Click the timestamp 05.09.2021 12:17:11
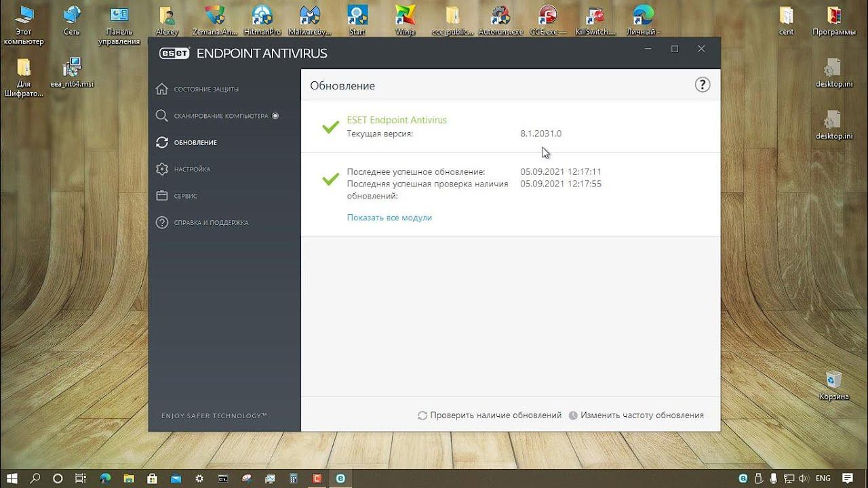Viewport: 868px width, 488px height. 561,171
